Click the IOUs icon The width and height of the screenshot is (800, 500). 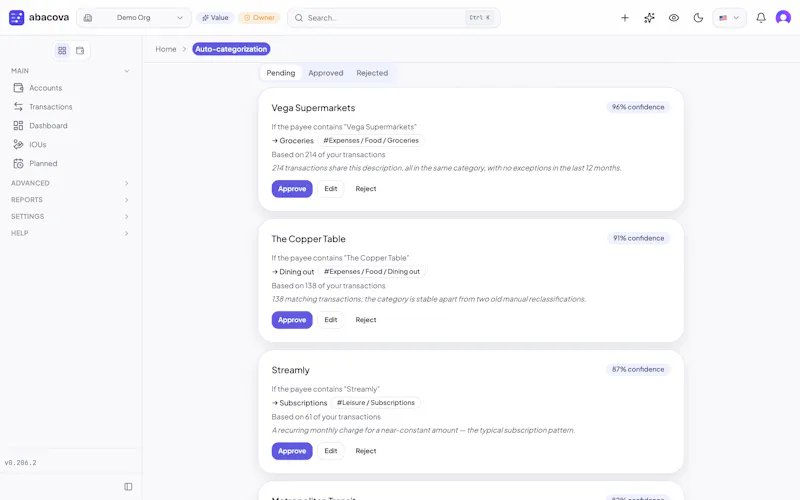pos(18,144)
